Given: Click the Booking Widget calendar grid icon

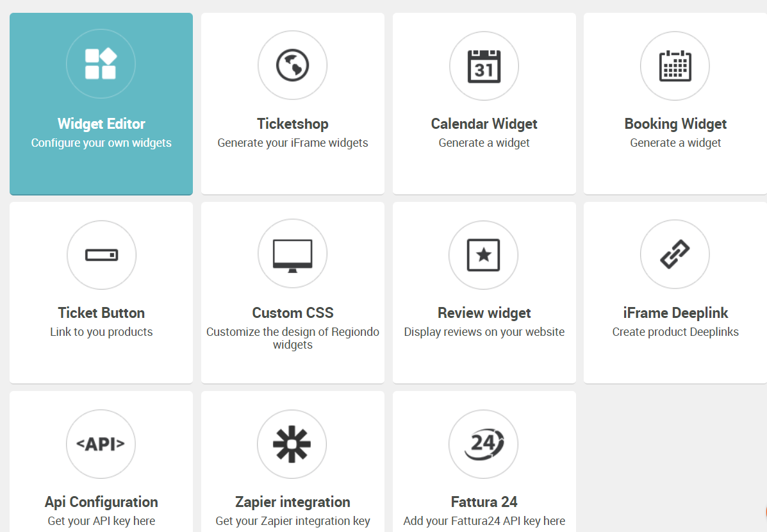Looking at the screenshot, I should click(x=675, y=66).
